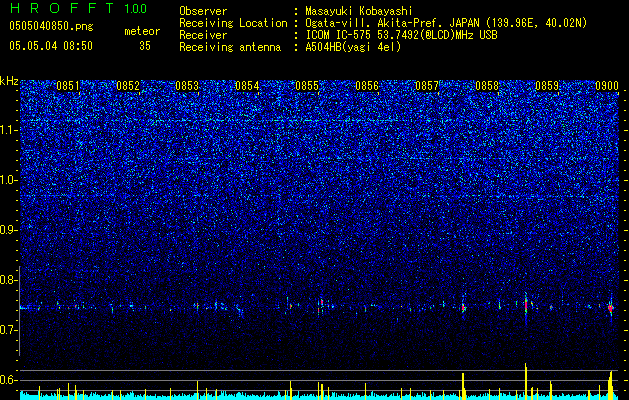Click the 0858 time marker
This screenshot has height=400, width=629.
point(487,86)
